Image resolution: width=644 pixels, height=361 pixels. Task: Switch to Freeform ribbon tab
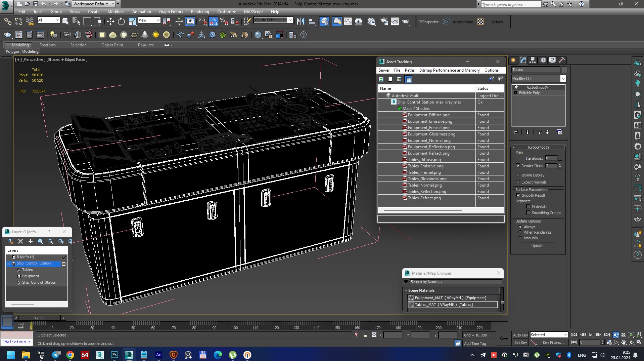pos(47,45)
